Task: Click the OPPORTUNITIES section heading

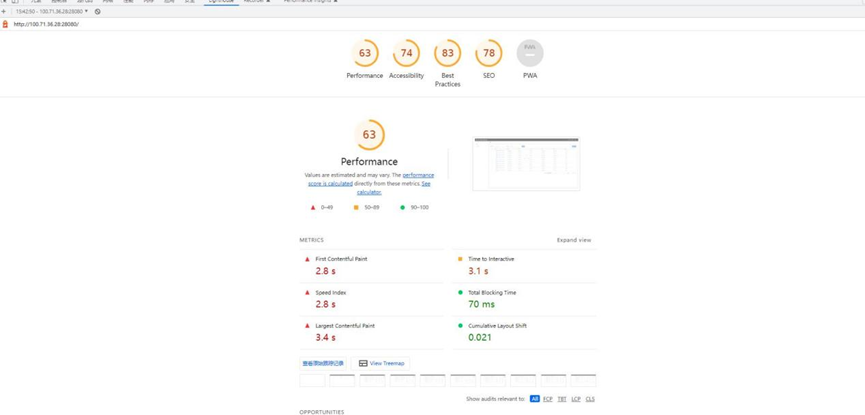Action: point(322,412)
